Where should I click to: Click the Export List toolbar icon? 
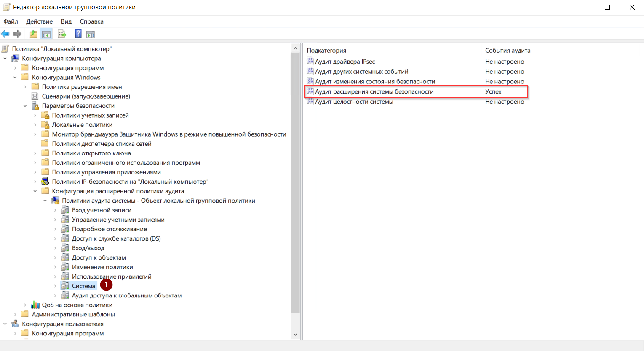click(62, 34)
